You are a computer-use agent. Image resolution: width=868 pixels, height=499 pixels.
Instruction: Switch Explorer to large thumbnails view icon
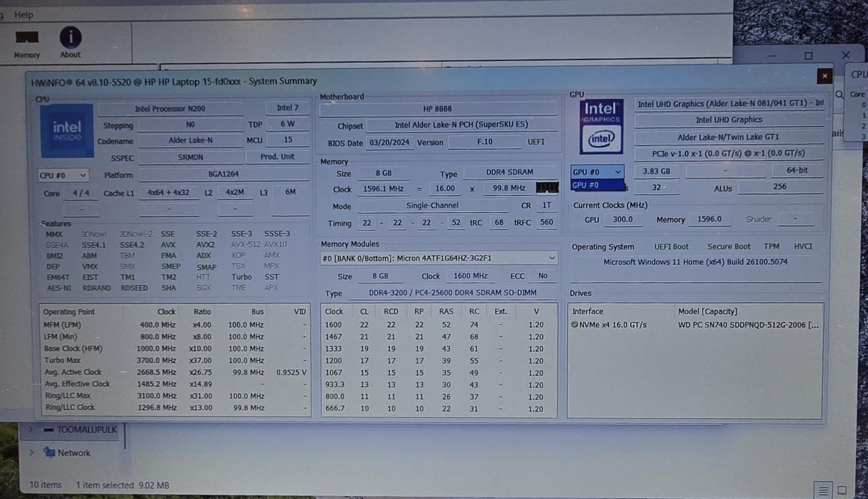[842, 490]
